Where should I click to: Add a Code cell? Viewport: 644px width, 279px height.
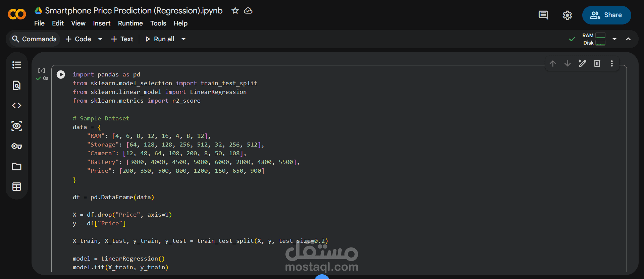[78, 39]
